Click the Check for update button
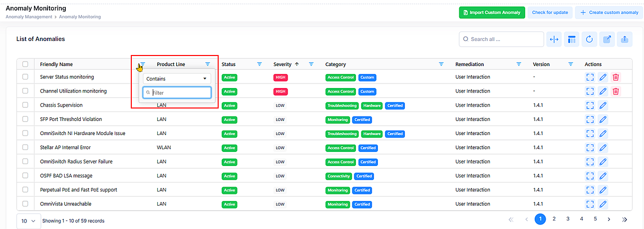This screenshot has height=229, width=644. point(550,12)
